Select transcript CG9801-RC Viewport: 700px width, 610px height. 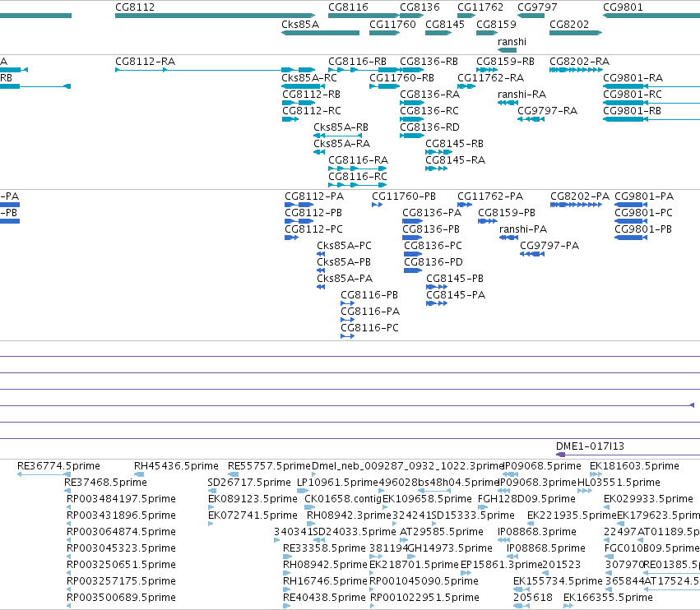coord(651,103)
